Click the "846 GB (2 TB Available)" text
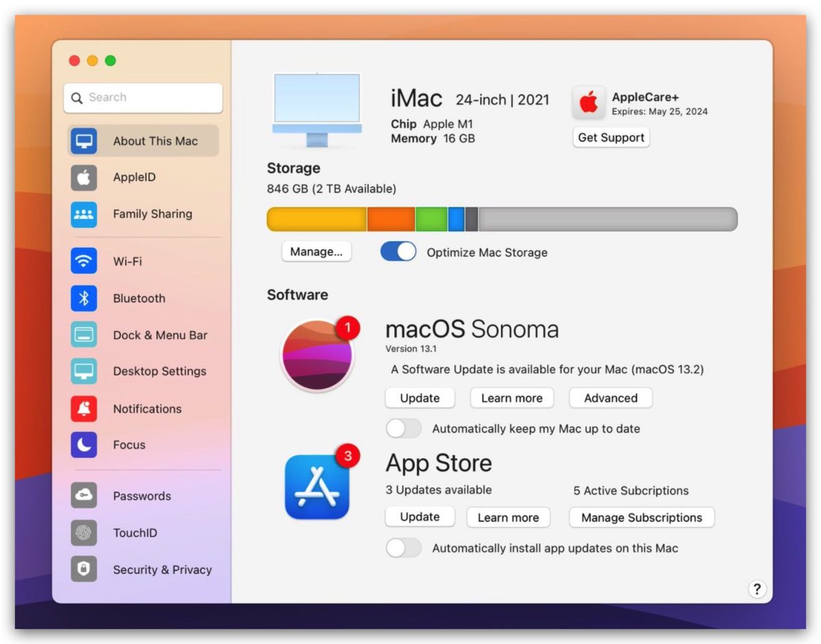The height and width of the screenshot is (644, 821). (x=331, y=188)
